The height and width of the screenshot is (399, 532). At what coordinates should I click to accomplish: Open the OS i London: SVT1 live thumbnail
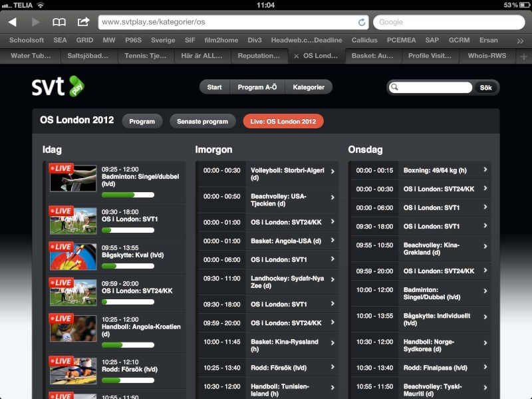click(73, 221)
